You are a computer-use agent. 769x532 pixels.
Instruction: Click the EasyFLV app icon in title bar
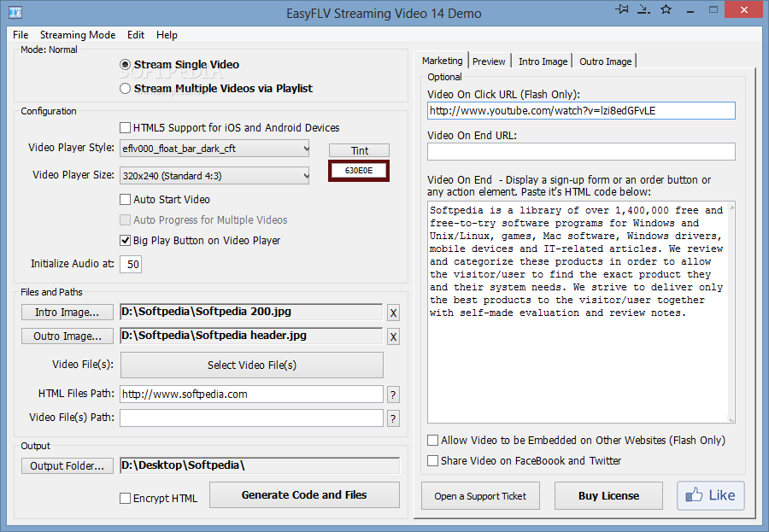[15, 12]
